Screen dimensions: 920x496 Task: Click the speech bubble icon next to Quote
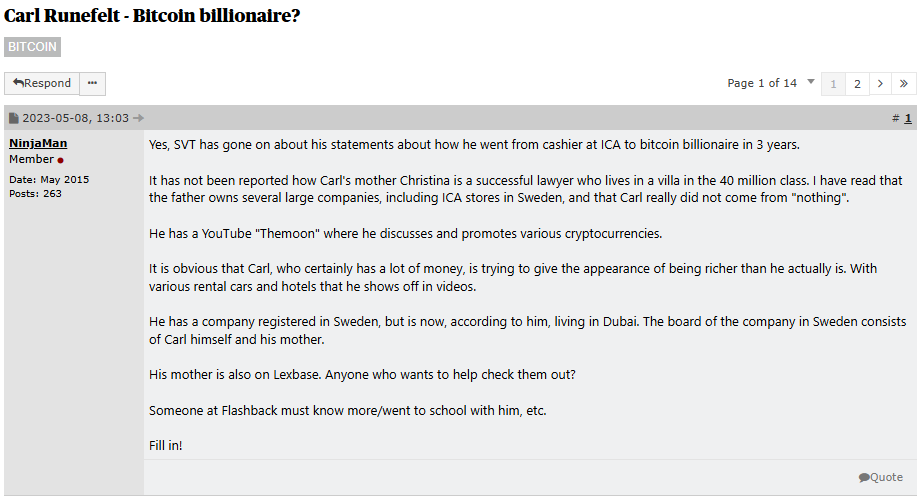click(864, 477)
